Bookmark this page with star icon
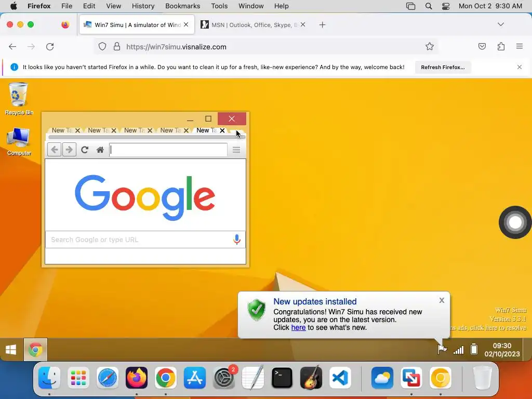Image resolution: width=532 pixels, height=399 pixels. [x=430, y=46]
